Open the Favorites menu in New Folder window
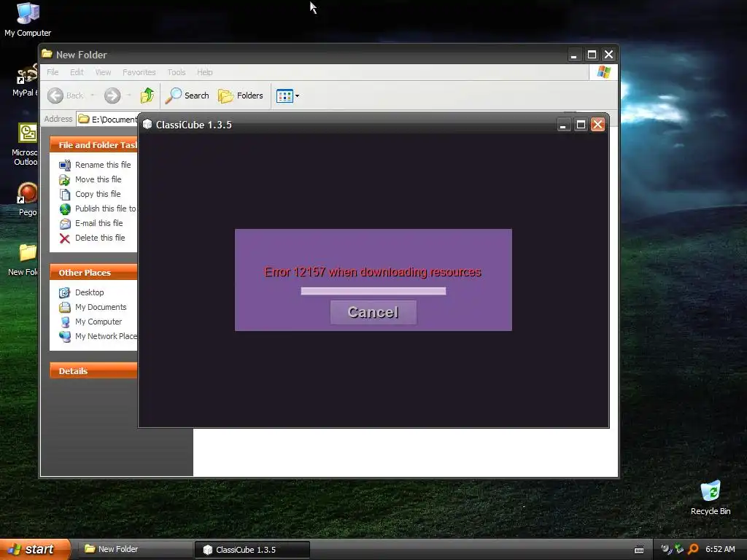 (x=139, y=72)
